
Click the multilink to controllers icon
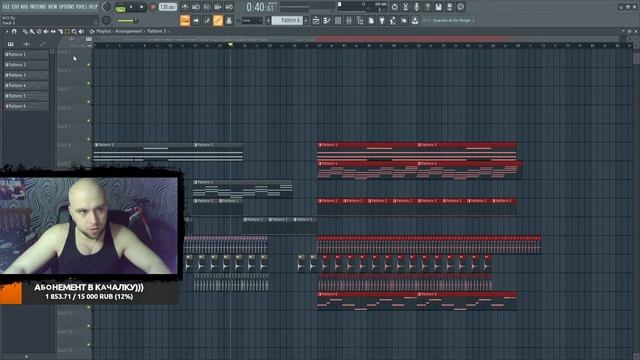pos(229,20)
